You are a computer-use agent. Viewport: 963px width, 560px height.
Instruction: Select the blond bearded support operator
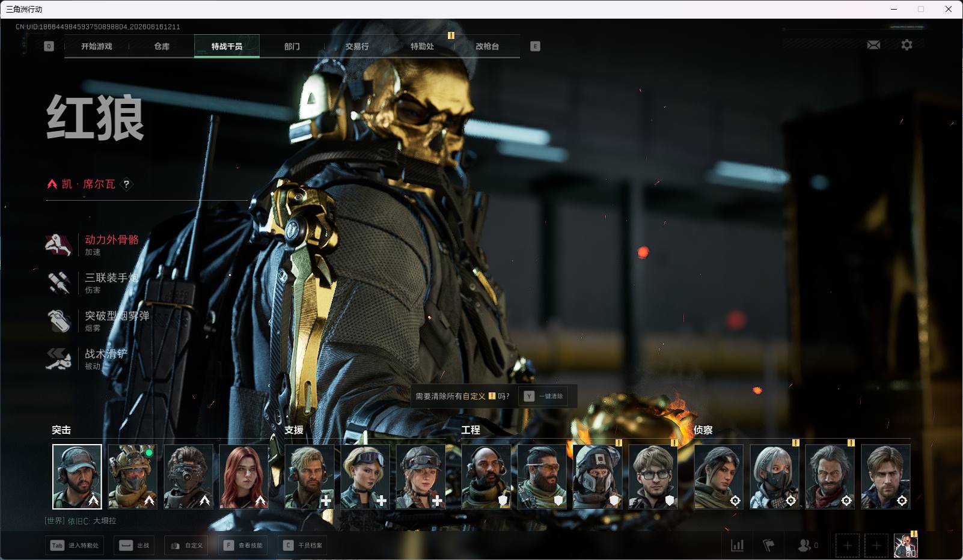pos(310,476)
